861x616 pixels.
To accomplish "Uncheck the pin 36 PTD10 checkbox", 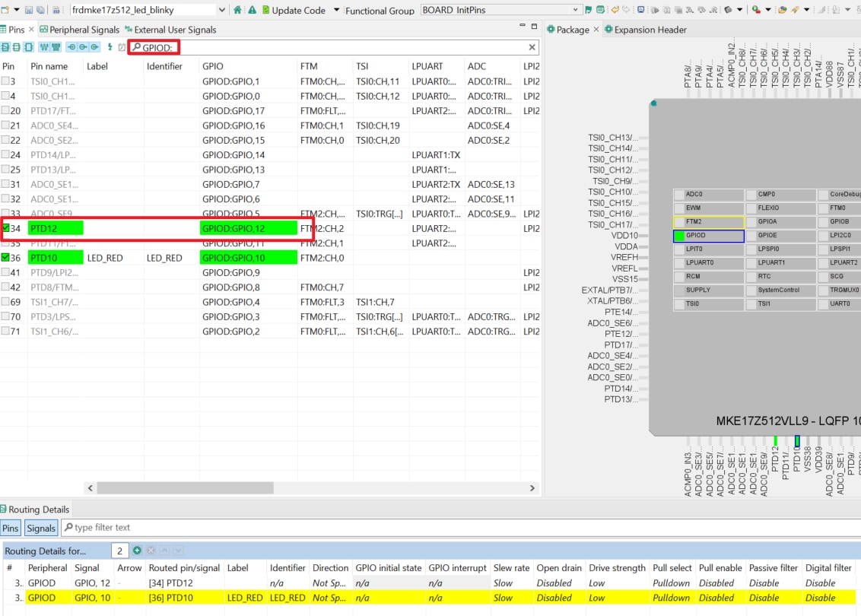I will pos(6,258).
